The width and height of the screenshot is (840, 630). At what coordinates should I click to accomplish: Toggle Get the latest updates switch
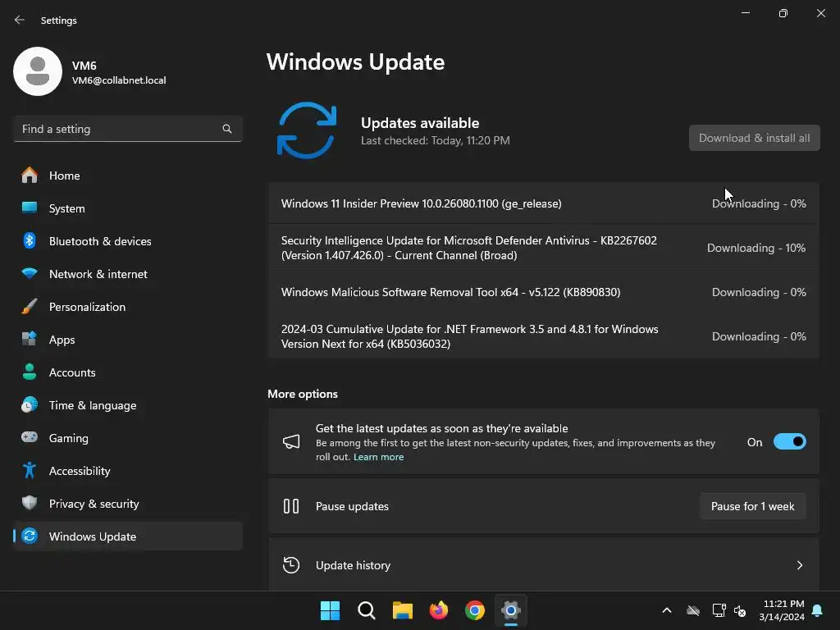(790, 442)
